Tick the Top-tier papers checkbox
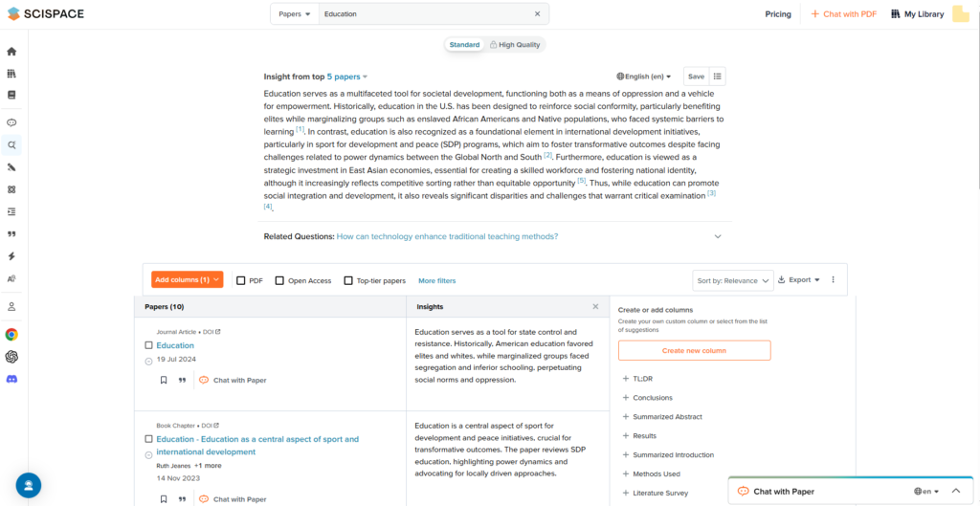980x506 pixels. pos(348,280)
